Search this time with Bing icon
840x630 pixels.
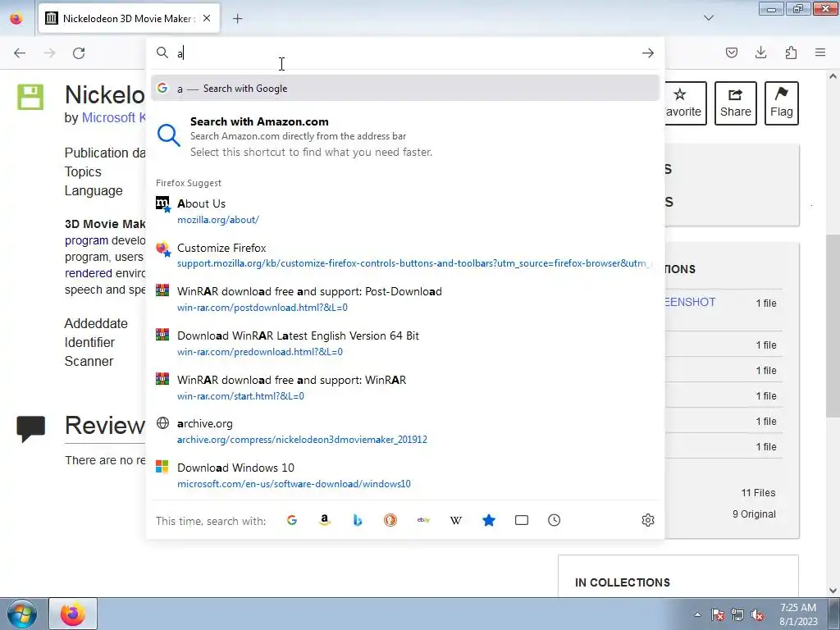coord(358,520)
